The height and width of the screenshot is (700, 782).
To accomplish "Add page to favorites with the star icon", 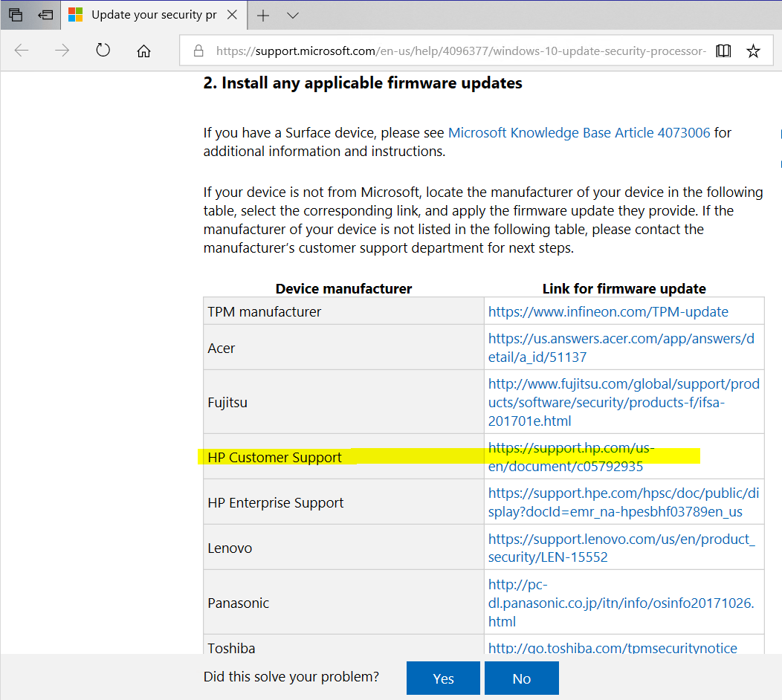I will pos(753,51).
